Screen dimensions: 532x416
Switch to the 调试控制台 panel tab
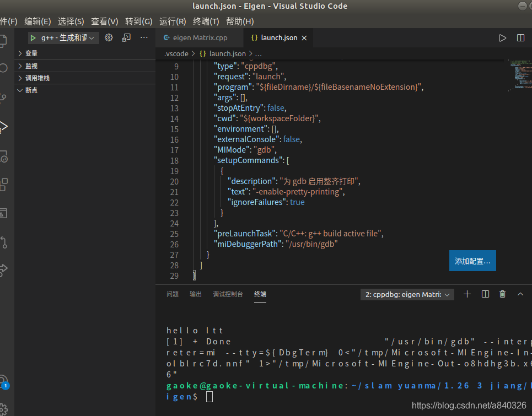pyautogui.click(x=228, y=294)
